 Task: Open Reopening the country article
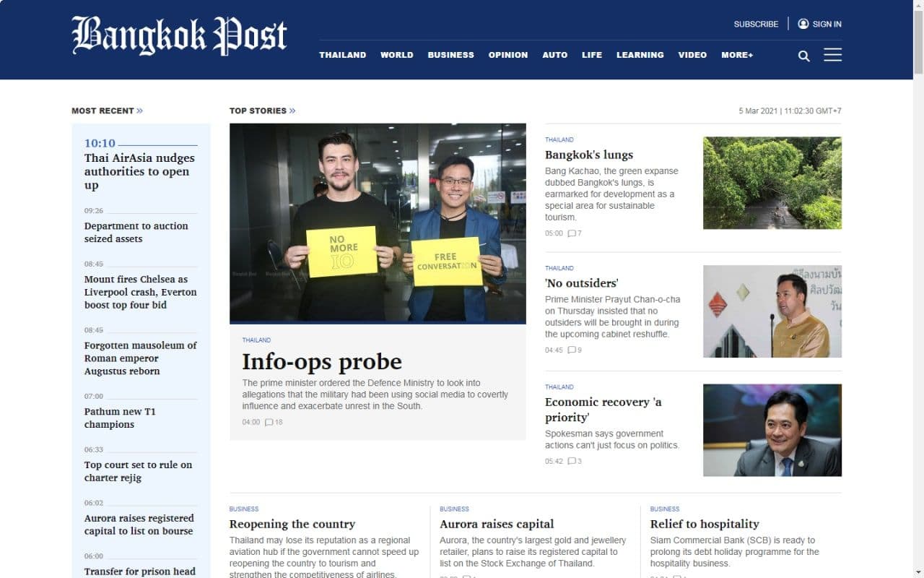292,524
